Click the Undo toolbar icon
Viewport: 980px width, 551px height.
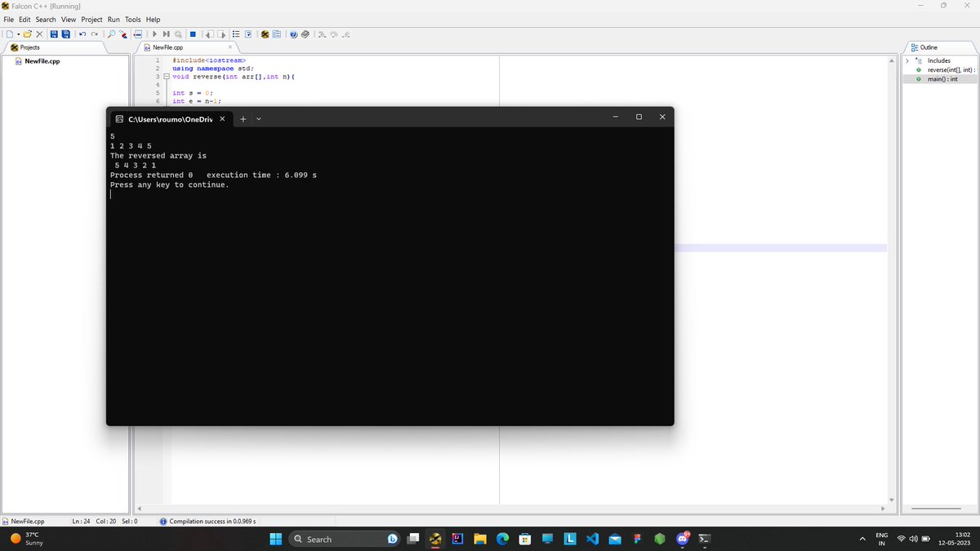(82, 33)
